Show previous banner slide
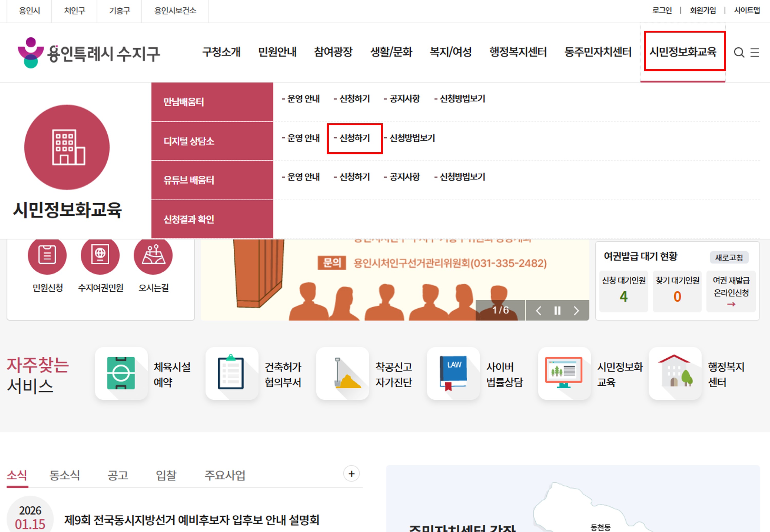 [538, 311]
